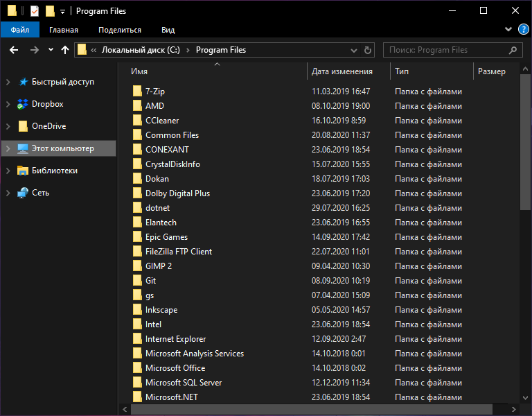Select the Сеть network icon
Image resolution: width=532 pixels, height=416 pixels.
point(23,193)
